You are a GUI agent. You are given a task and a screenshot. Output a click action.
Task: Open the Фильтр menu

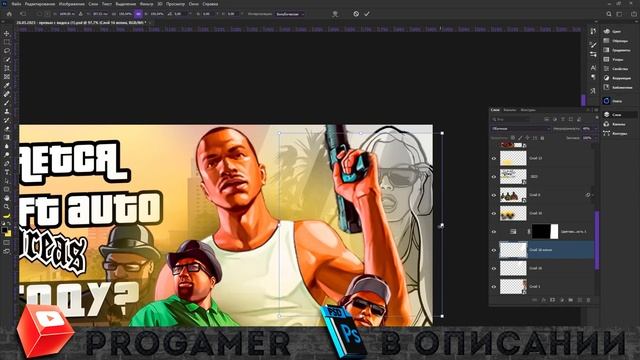click(x=146, y=4)
